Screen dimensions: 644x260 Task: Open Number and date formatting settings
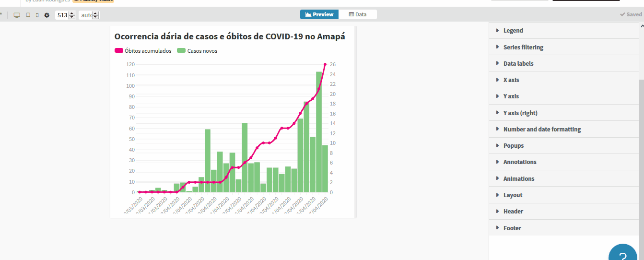[x=542, y=130]
